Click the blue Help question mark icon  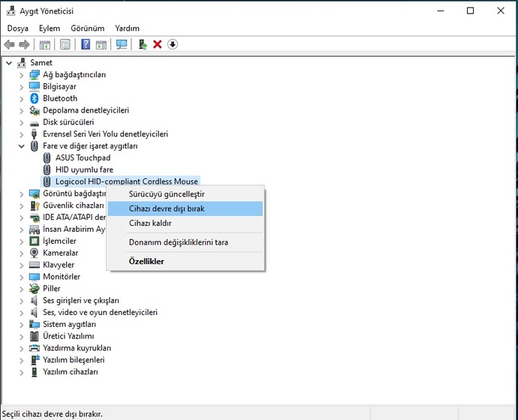click(86, 44)
